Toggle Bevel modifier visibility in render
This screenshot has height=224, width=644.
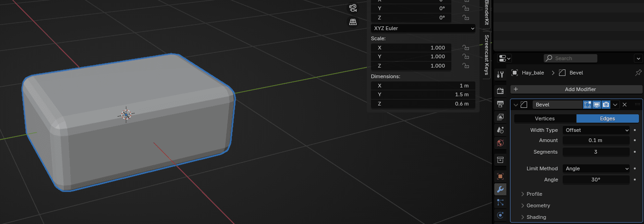click(x=606, y=105)
